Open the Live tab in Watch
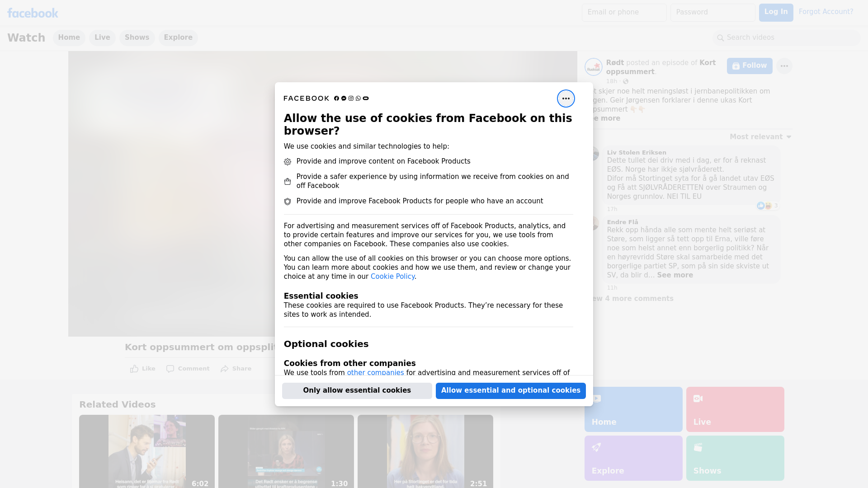This screenshot has height=488, width=868. point(102,38)
